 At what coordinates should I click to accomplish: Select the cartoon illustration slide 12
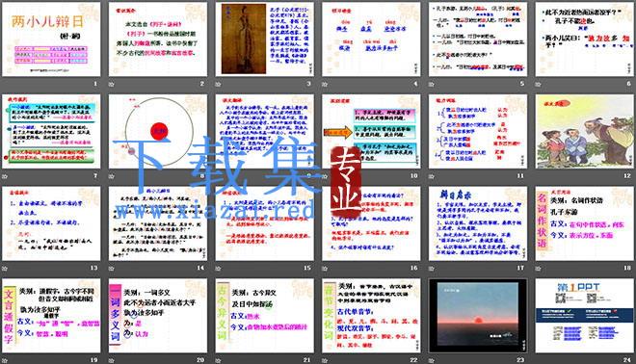click(585, 132)
